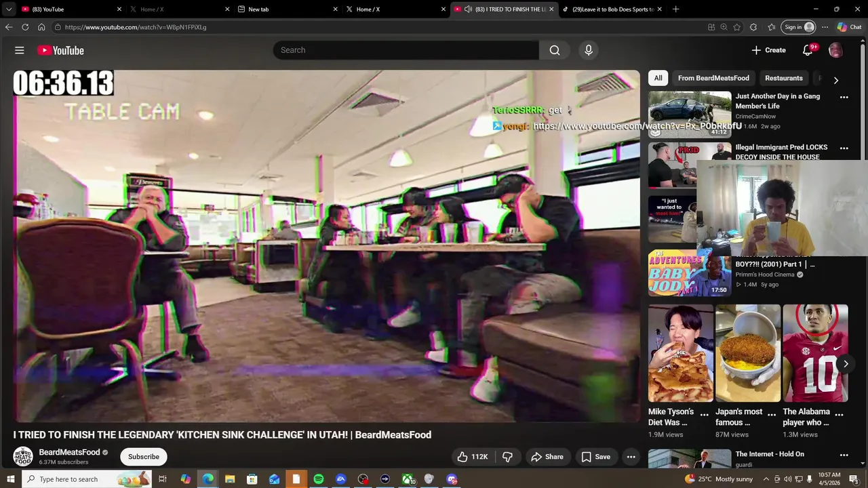Open Spotify from the taskbar

pos(319,479)
